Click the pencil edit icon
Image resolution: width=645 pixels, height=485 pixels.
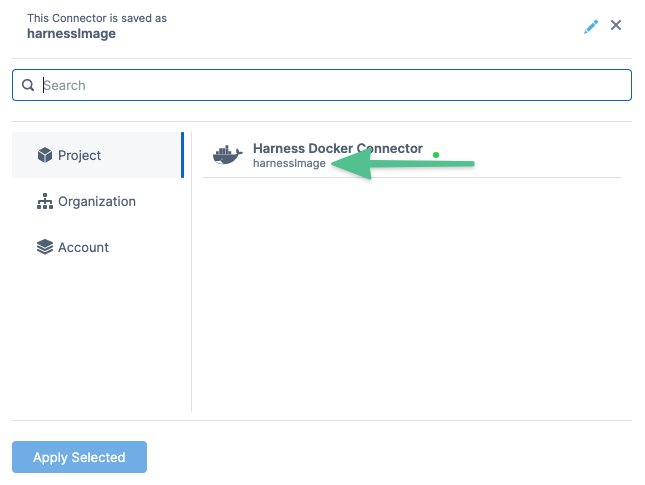[x=591, y=27]
